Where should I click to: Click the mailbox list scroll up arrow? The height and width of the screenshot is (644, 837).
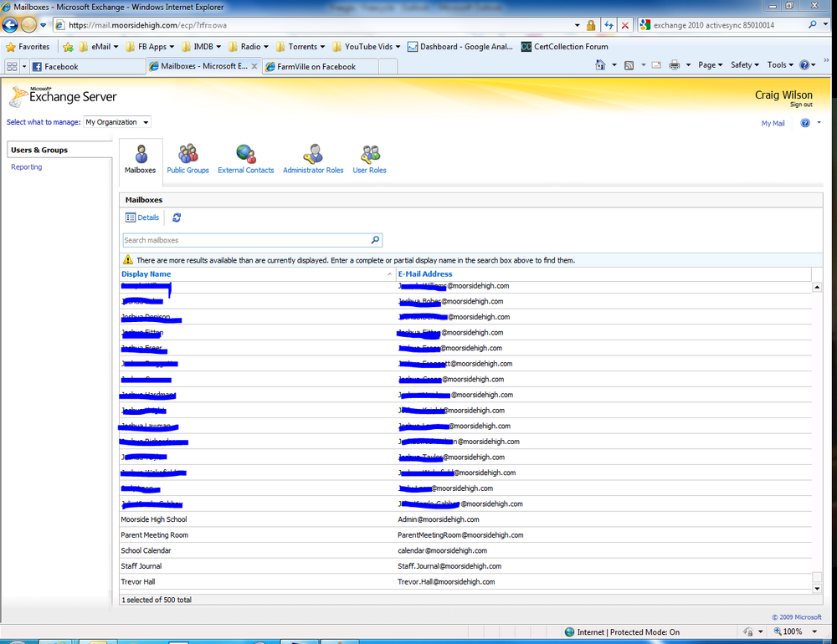coord(817,287)
